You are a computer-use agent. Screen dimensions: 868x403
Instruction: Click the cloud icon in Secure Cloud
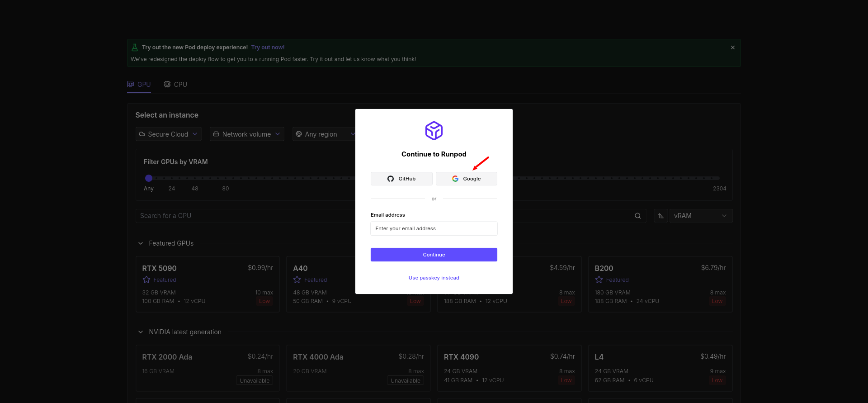(x=142, y=134)
